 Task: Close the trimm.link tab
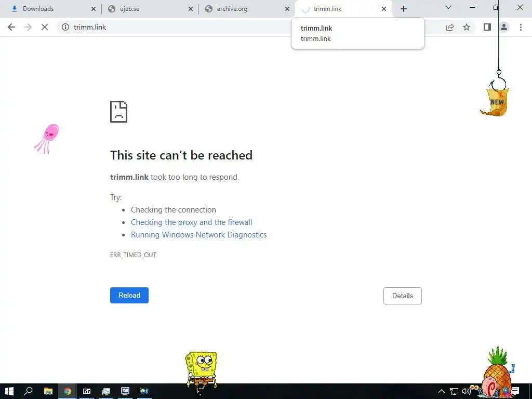[x=384, y=9]
